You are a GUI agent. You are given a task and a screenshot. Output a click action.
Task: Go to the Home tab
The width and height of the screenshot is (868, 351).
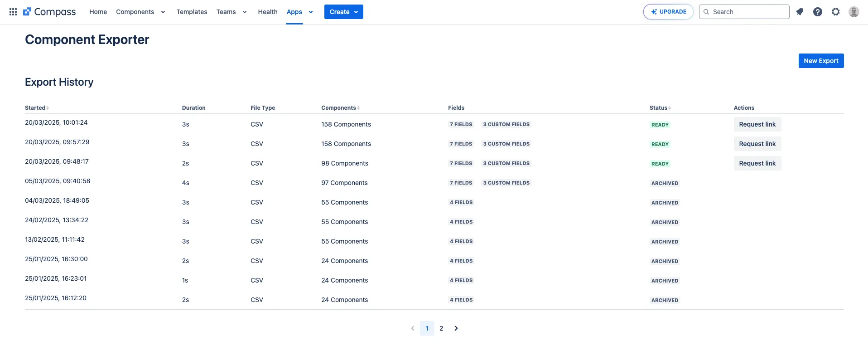[98, 12]
